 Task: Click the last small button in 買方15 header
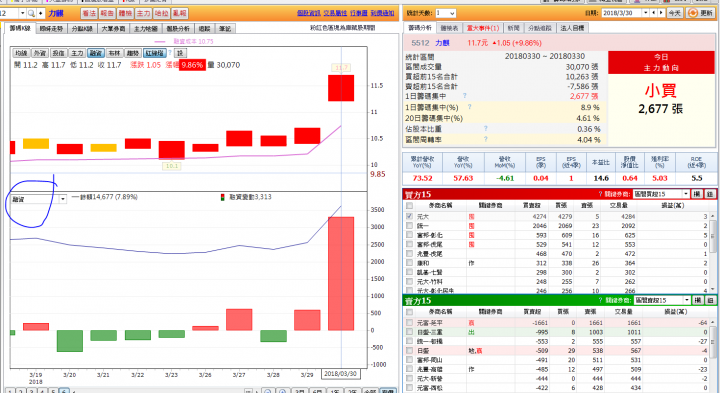point(710,194)
